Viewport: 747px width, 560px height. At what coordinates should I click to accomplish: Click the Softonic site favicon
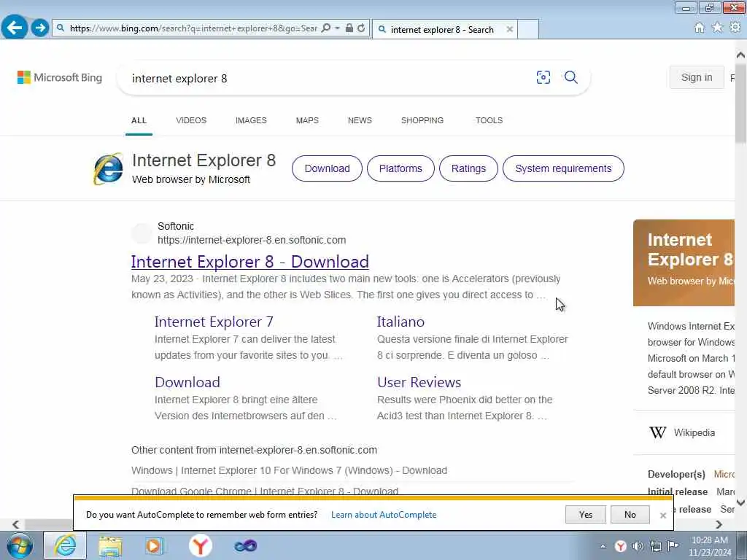142,233
